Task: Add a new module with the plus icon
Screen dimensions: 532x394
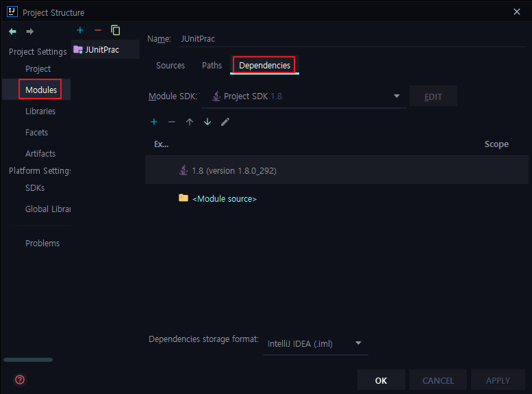Action: [x=80, y=31]
